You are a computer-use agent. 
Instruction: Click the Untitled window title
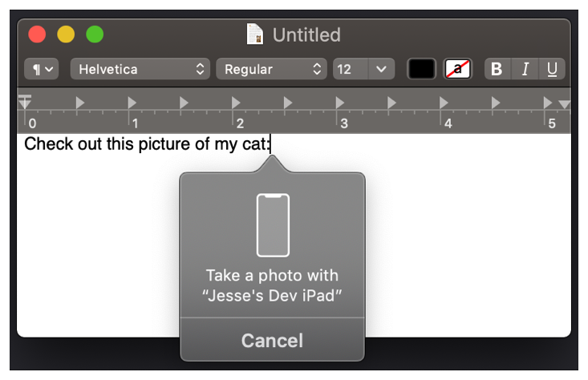306,34
